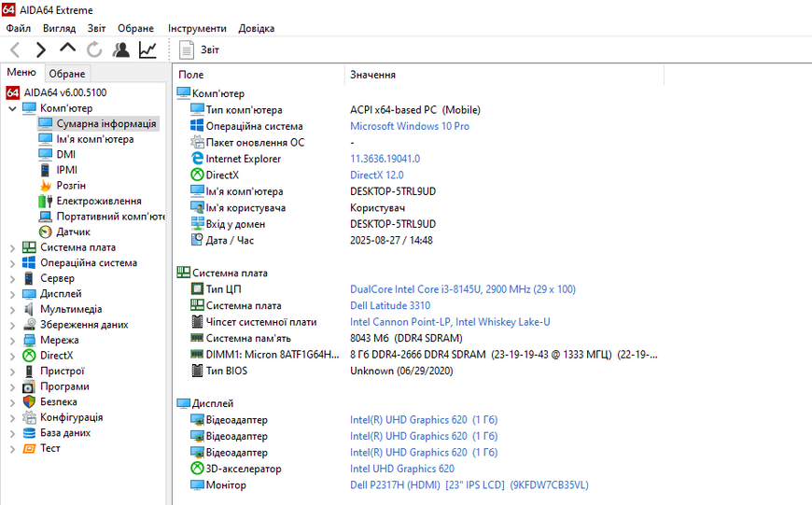Open the graph chart icon in toolbar
The height and width of the screenshot is (505, 812).
(147, 49)
